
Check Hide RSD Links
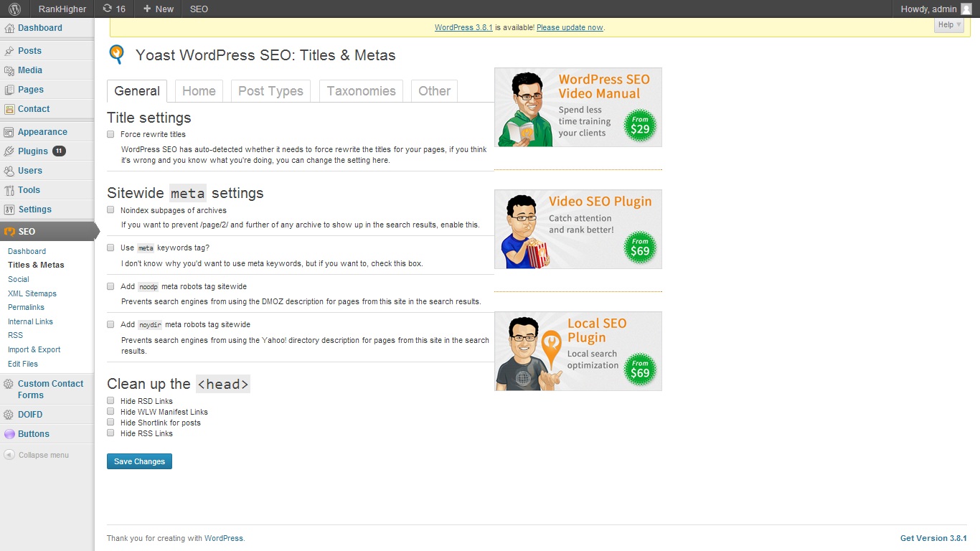coord(110,401)
